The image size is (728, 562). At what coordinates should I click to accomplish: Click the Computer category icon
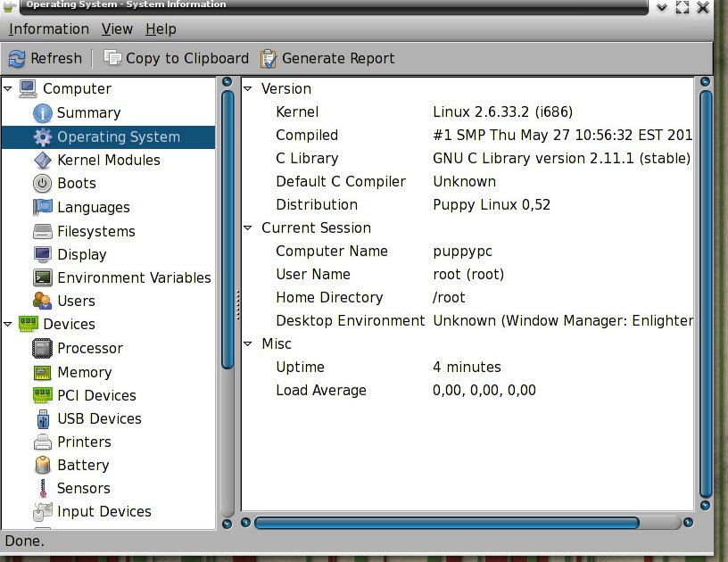28,88
